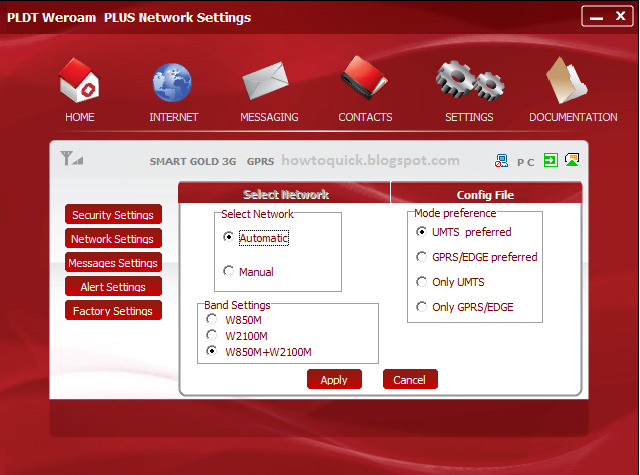The image size is (640, 475).
Task: Switch to the Select Network tab
Action: click(284, 193)
